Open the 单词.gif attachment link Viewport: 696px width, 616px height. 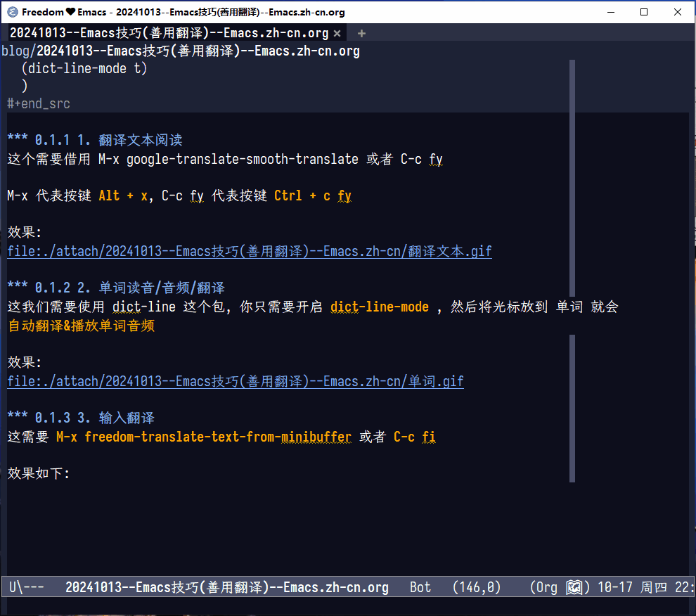pos(236,382)
